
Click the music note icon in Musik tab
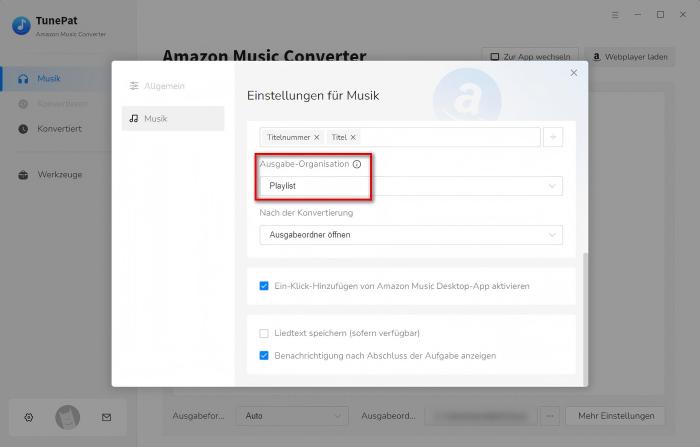tap(133, 118)
